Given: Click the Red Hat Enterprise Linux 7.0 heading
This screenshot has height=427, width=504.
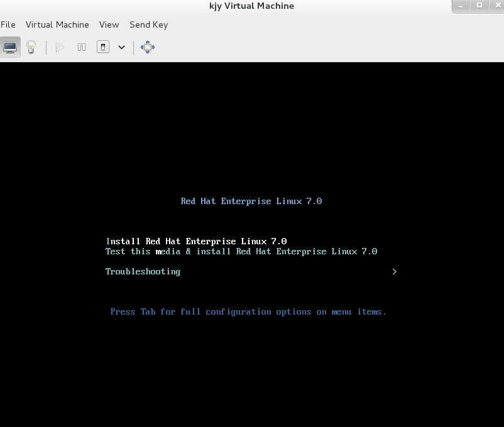Looking at the screenshot, I should point(251,201).
